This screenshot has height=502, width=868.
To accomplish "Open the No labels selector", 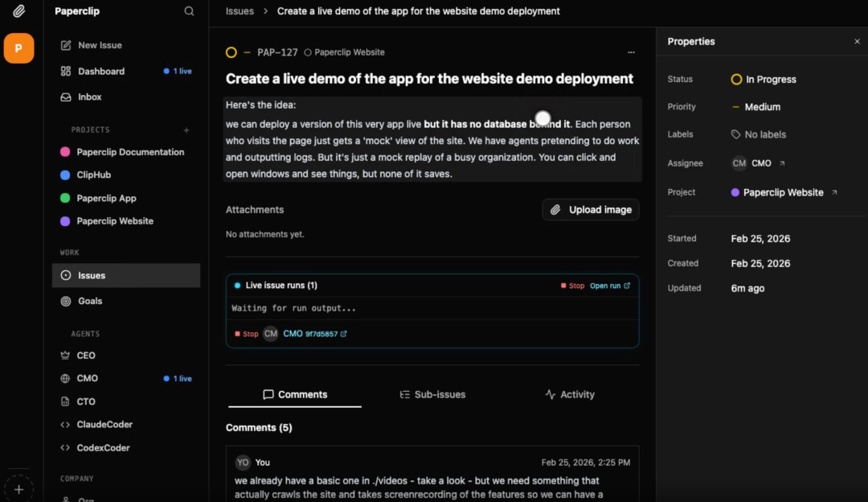I will coord(758,134).
